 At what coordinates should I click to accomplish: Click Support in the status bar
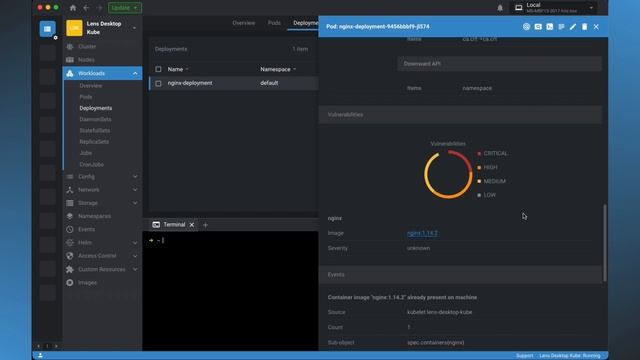click(524, 356)
